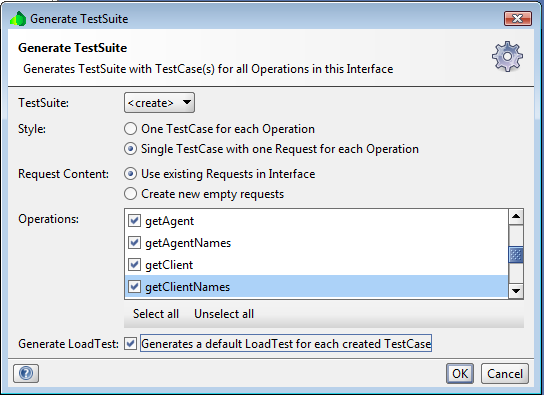Click the help question mark icon
The height and width of the screenshot is (395, 544).
pos(26,373)
